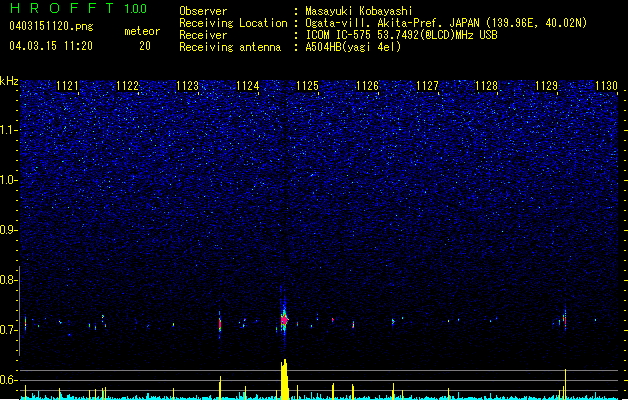
Task: Click the HROFFT program title
Action: pyautogui.click(x=62, y=8)
